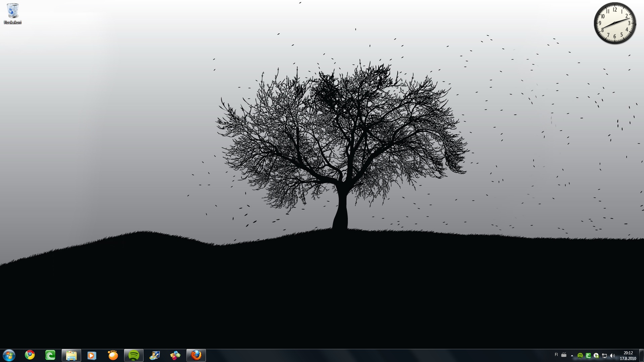Switch to the Firefox window

click(196, 355)
